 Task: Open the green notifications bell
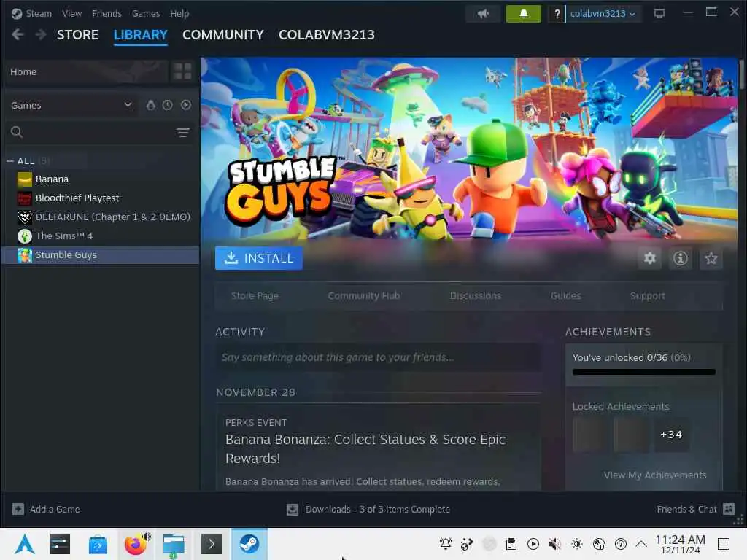523,14
